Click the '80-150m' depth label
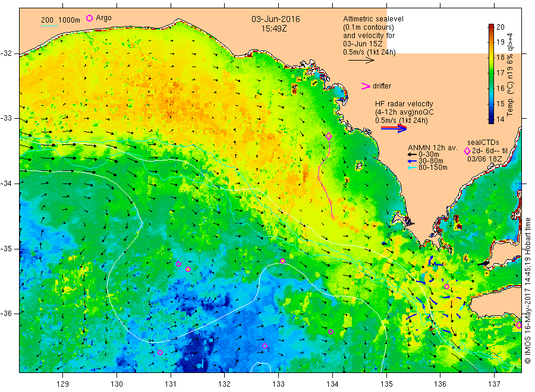Image resolution: width=535 pixels, height=392 pixels. (x=433, y=167)
